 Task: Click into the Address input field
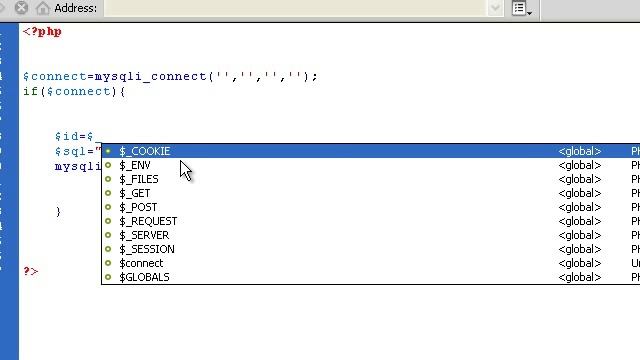295,8
